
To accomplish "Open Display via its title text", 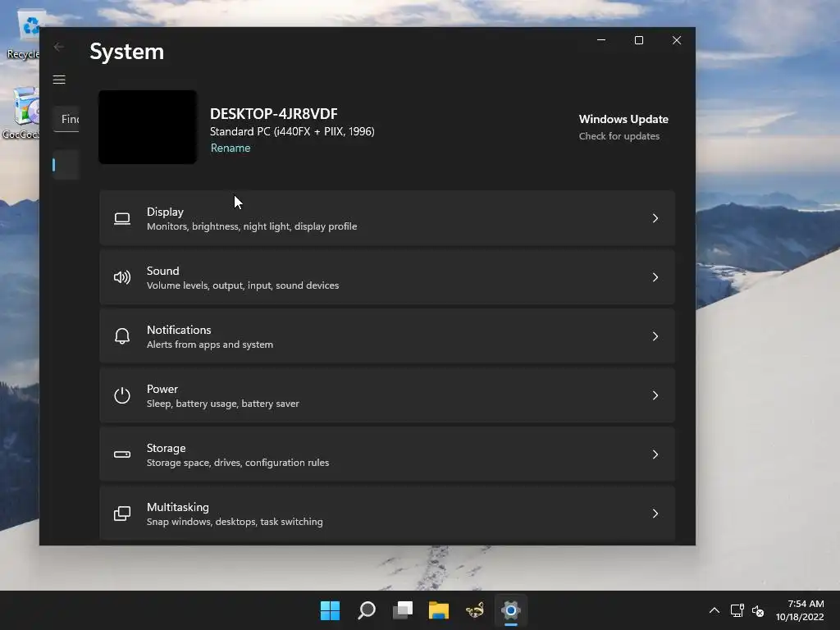I will tap(165, 212).
